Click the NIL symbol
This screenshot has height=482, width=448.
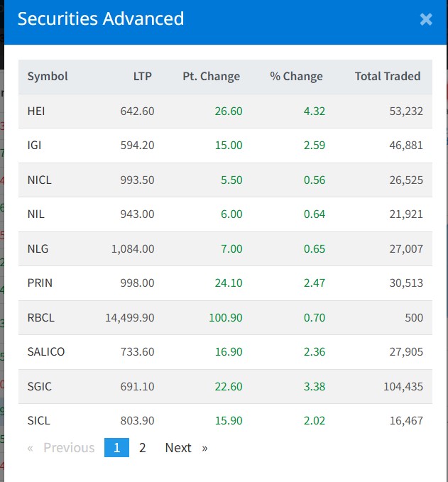point(35,214)
